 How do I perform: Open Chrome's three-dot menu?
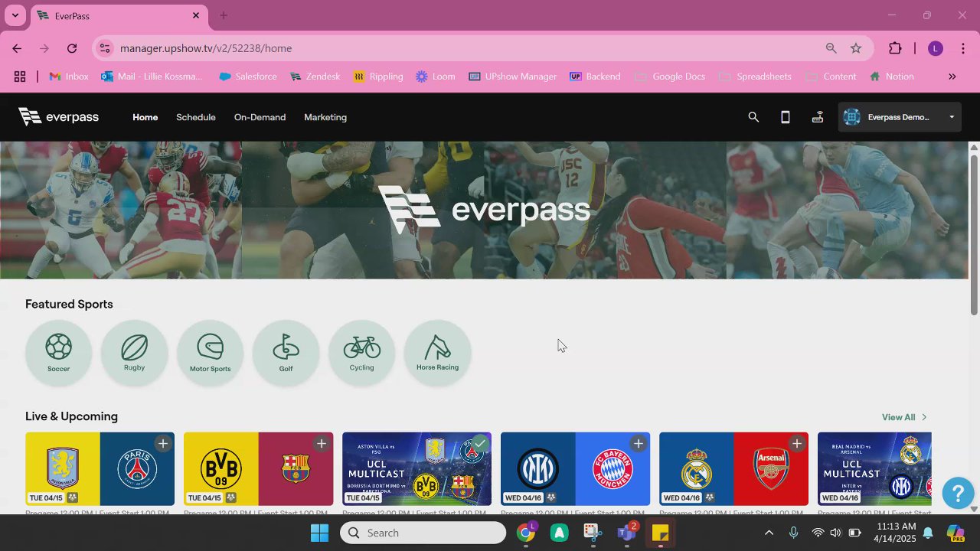point(963,48)
